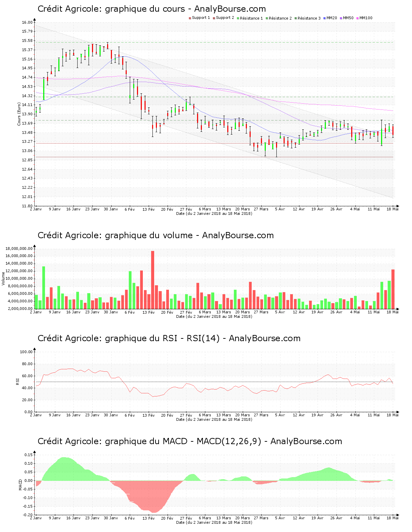Click '13 Fév' on the price chart axis
The height and width of the screenshot is (532, 412).
(149, 209)
